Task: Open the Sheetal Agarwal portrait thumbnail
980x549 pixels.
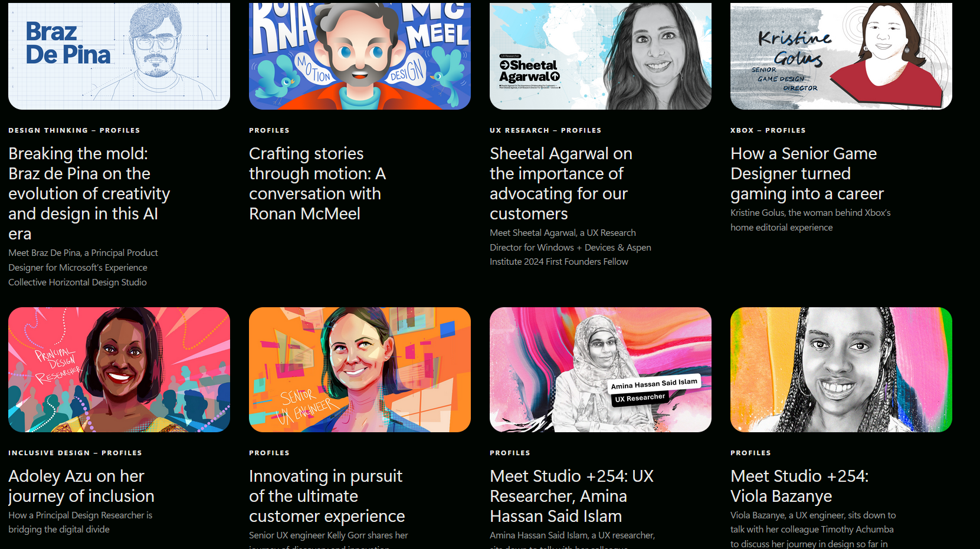Action: [601, 55]
